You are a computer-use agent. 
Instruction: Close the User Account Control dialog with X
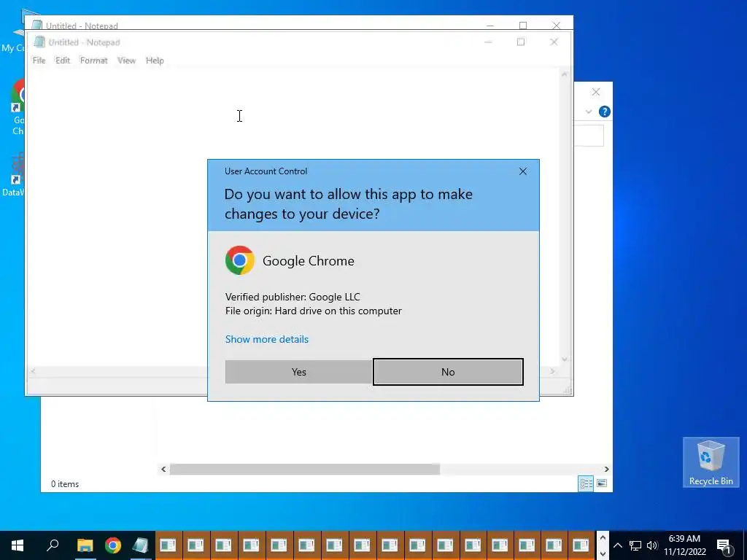coord(522,171)
